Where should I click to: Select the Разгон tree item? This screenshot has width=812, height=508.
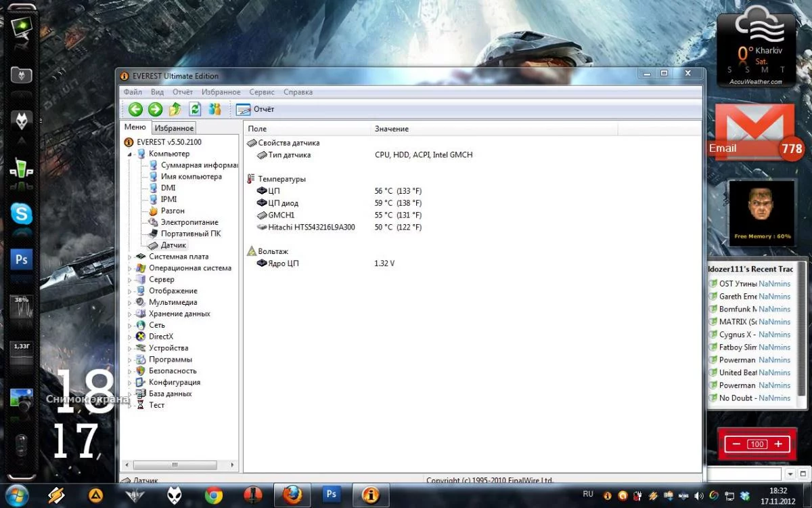click(173, 211)
